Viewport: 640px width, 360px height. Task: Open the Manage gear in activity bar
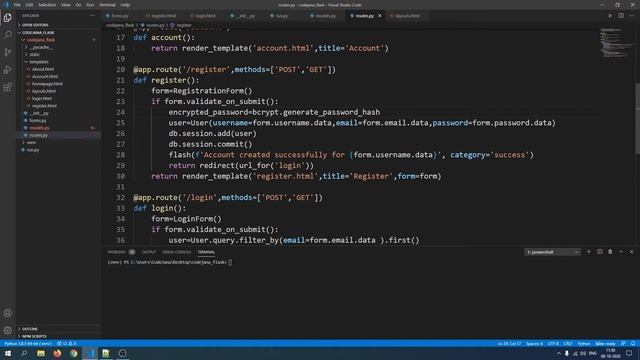tap(7, 330)
